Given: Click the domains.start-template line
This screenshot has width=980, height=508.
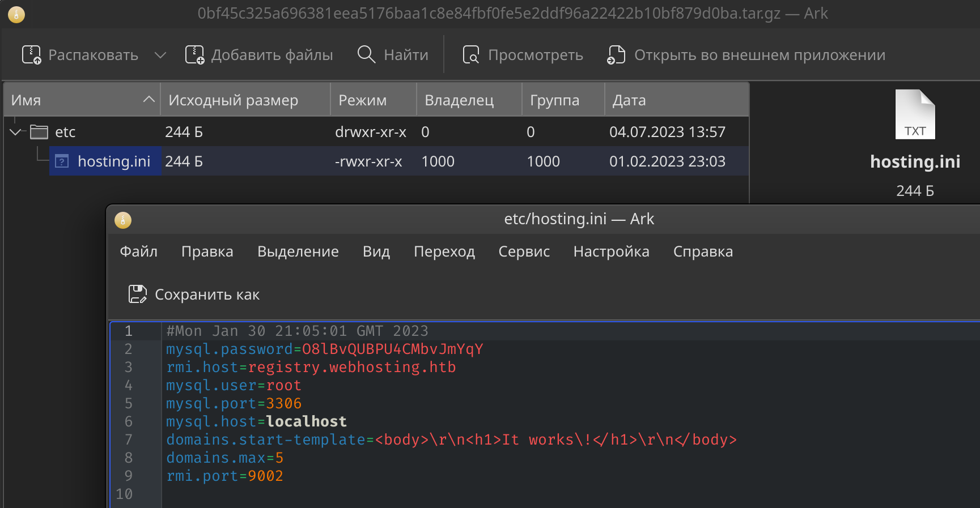Looking at the screenshot, I should point(451,440).
